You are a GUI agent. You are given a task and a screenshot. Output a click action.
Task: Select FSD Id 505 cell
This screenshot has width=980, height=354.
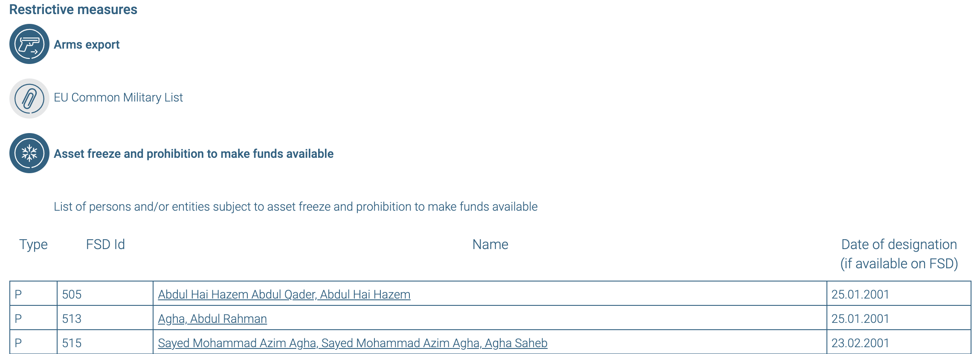click(x=105, y=293)
